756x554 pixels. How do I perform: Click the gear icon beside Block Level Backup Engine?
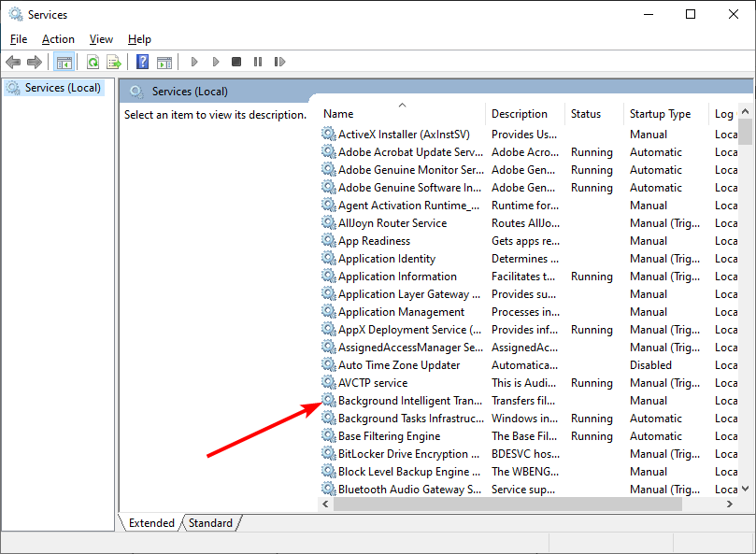point(329,471)
